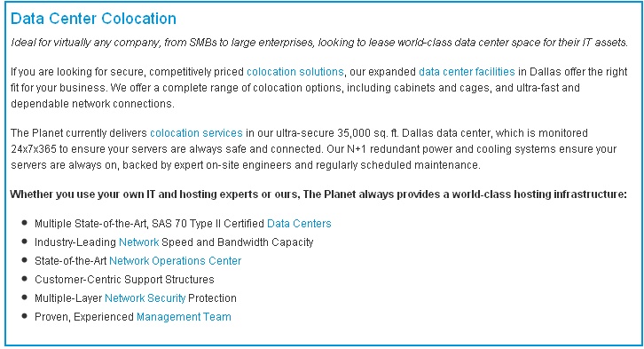
Task: Click the Data Center Colocation heading
Action: coord(93,19)
